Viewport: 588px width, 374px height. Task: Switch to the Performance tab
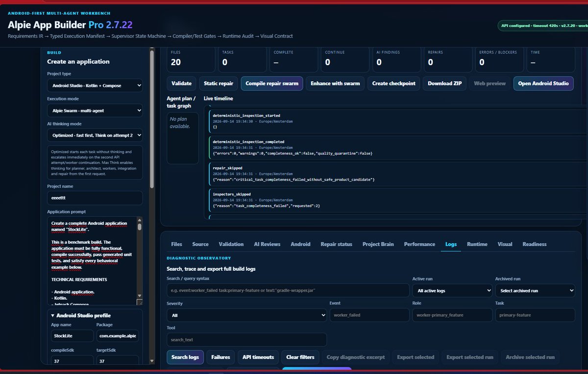[419, 244]
